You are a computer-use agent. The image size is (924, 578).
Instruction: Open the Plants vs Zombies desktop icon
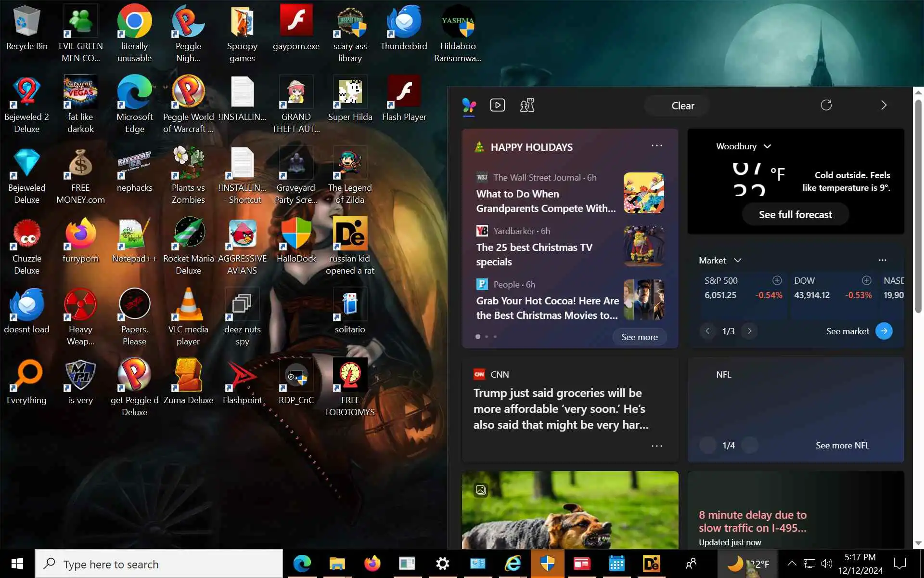[188, 163]
